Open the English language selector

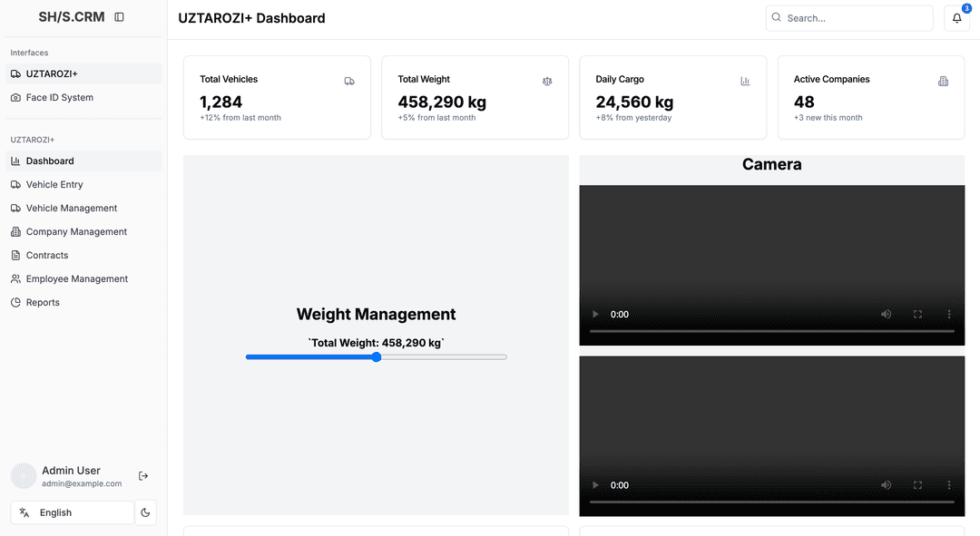click(x=73, y=512)
